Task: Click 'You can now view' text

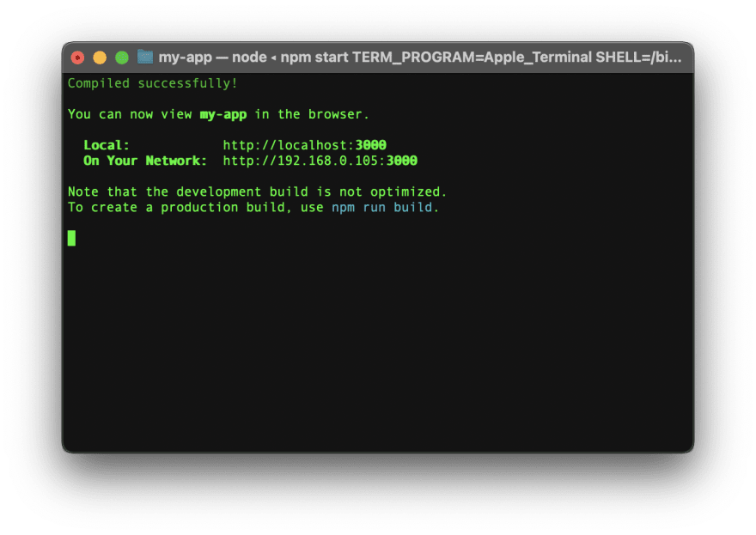Action: coord(130,114)
